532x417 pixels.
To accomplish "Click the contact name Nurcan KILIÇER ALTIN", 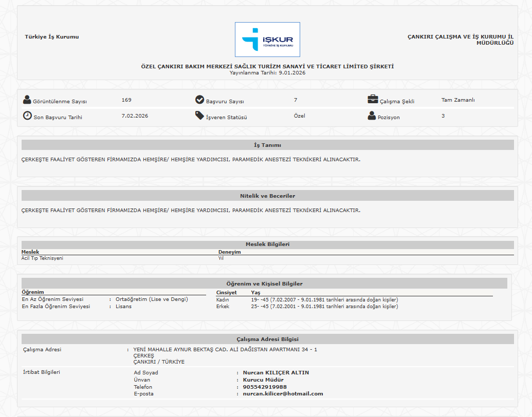I will coord(276,372).
